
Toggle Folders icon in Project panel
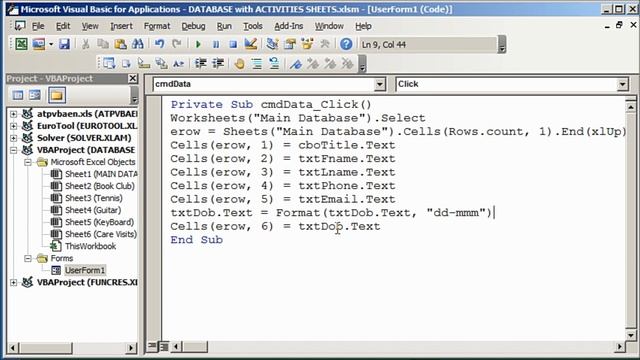[x=57, y=96]
